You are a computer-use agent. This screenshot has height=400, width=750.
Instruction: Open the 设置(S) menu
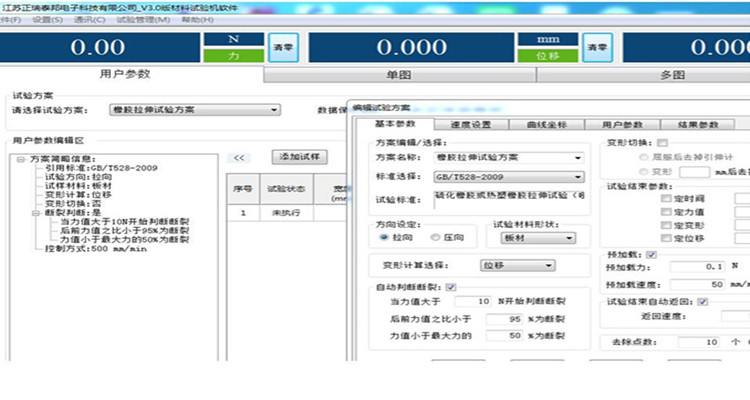[x=45, y=19]
